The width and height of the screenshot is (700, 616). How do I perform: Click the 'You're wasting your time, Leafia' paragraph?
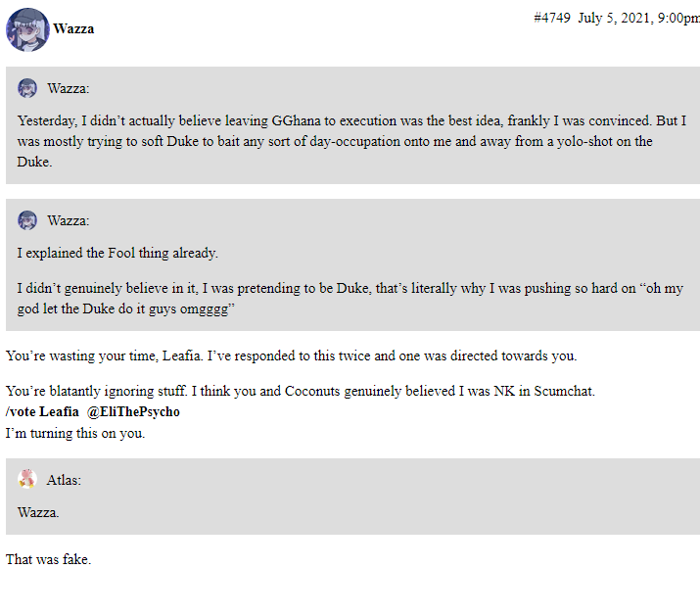[x=291, y=355]
